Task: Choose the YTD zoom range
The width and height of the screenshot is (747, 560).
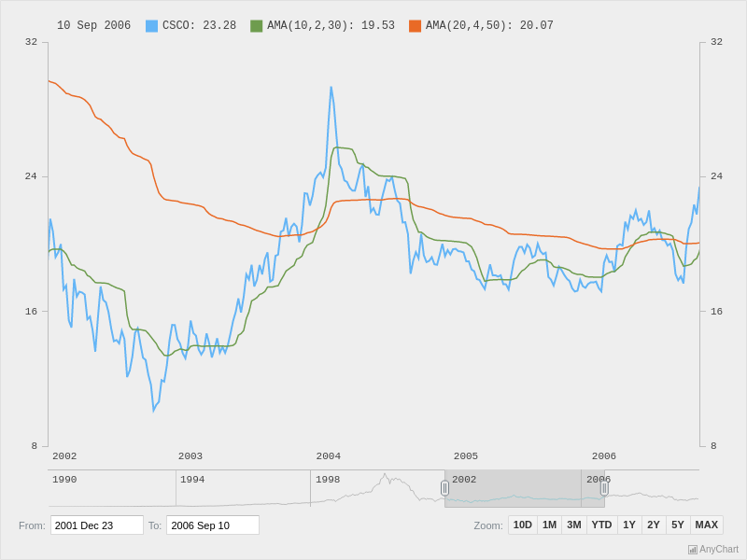Action: click(x=601, y=525)
